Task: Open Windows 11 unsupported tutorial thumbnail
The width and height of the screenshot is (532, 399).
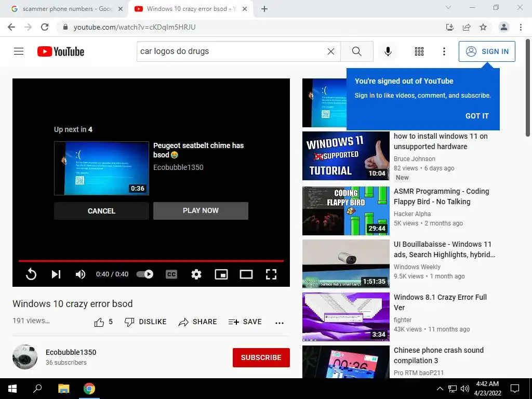Action: [345, 156]
